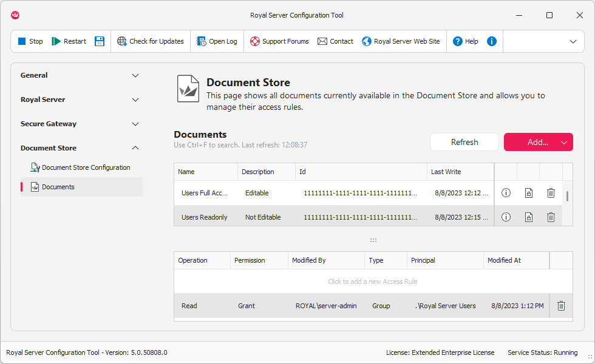Image resolution: width=595 pixels, height=364 pixels.
Task: Click the Modified By column header
Action: (x=327, y=260)
